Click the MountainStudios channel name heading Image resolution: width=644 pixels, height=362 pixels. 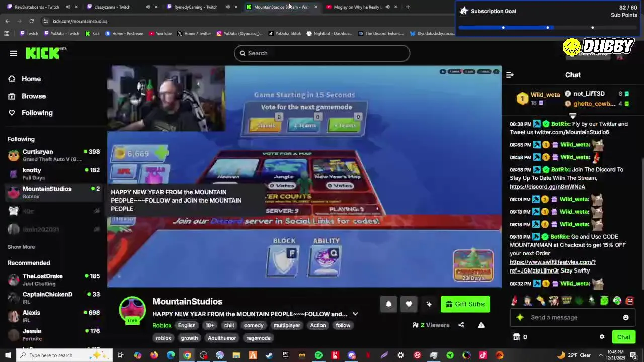click(187, 302)
